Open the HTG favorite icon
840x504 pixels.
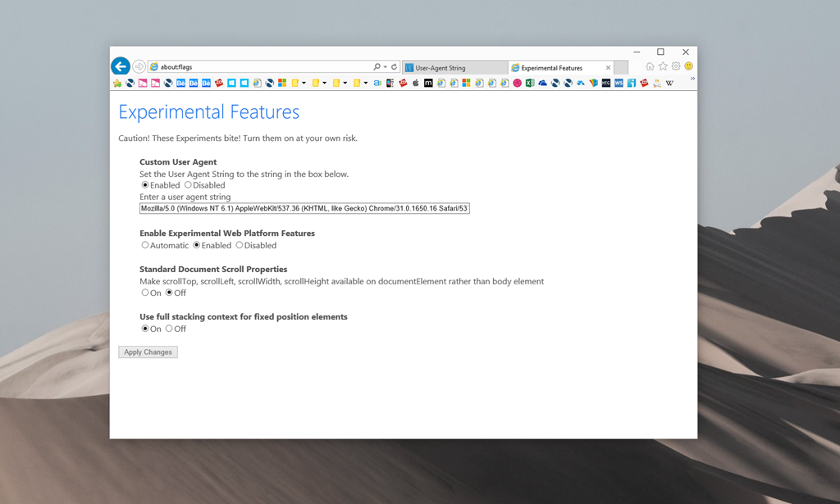pos(606,83)
